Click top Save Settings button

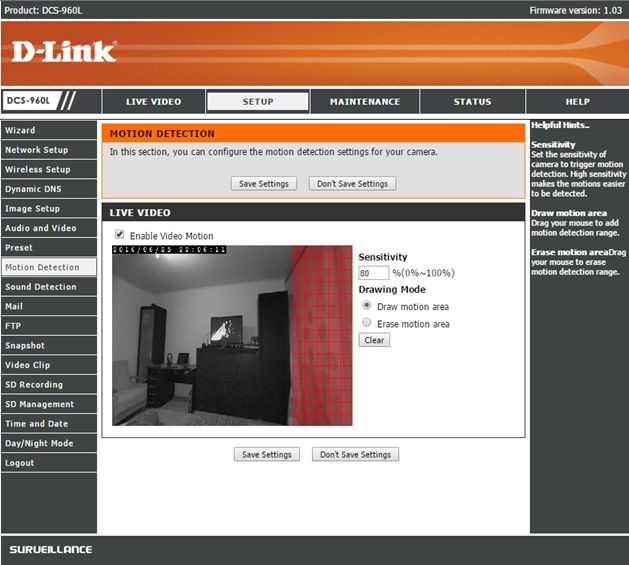coord(264,184)
